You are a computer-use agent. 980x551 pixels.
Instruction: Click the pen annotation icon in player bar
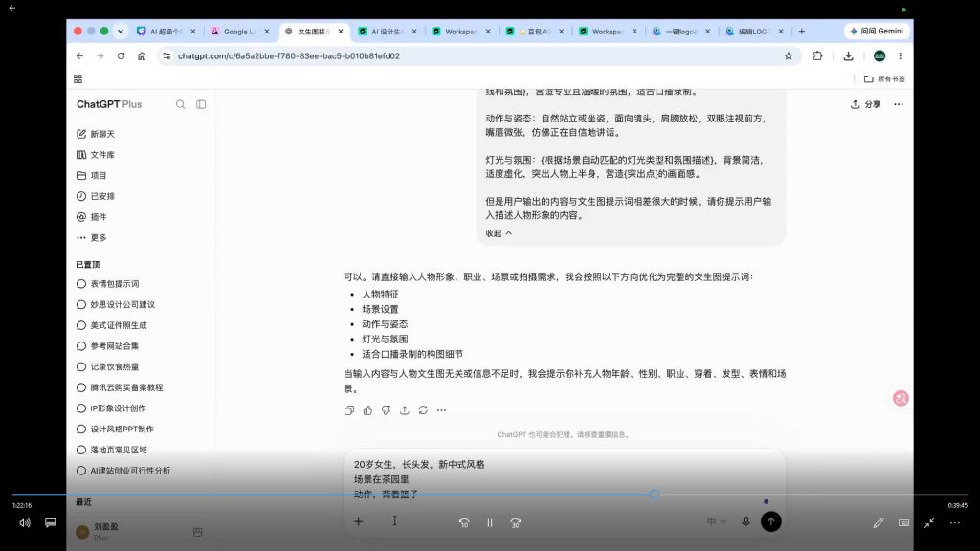click(x=879, y=523)
